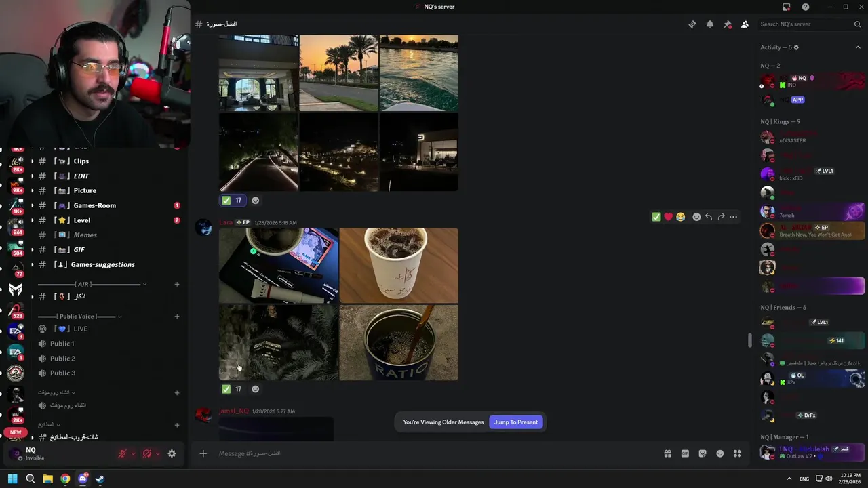
Task: Focus the message input field
Action: click(434, 453)
